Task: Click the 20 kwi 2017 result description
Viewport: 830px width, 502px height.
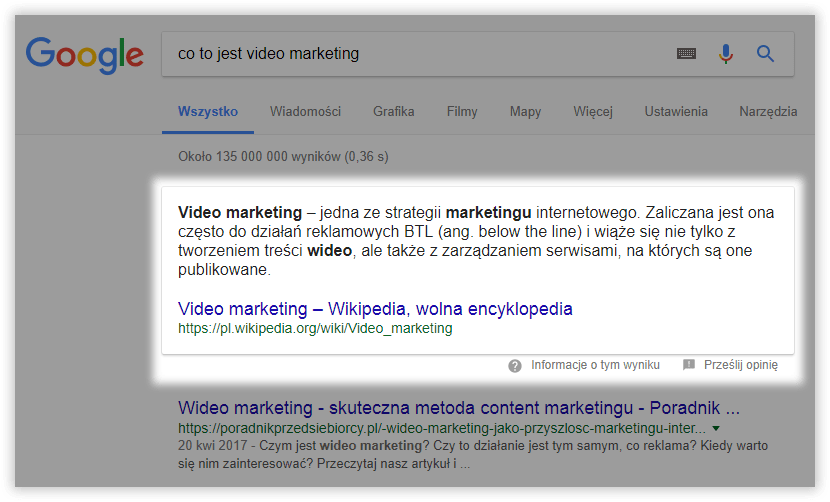Action: 473,454
